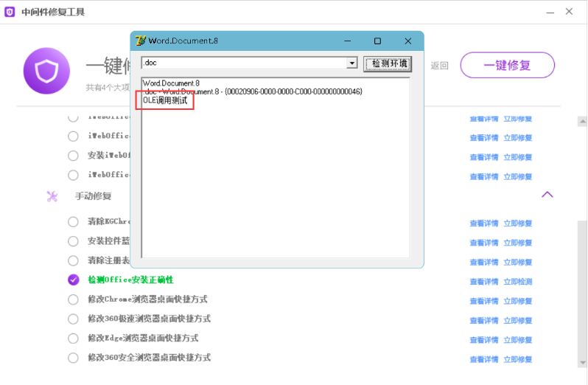
Task: Click 查看详情 for 清除注册表 row
Action: point(484,263)
